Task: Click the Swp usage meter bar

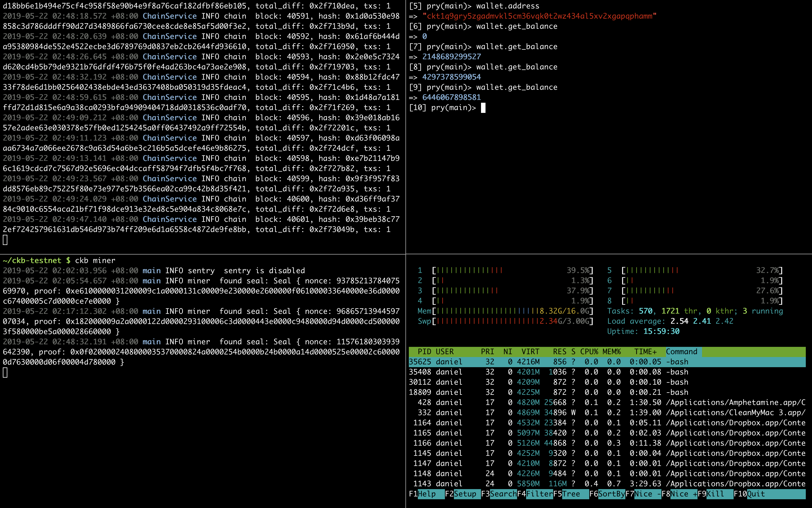Action: (x=513, y=321)
